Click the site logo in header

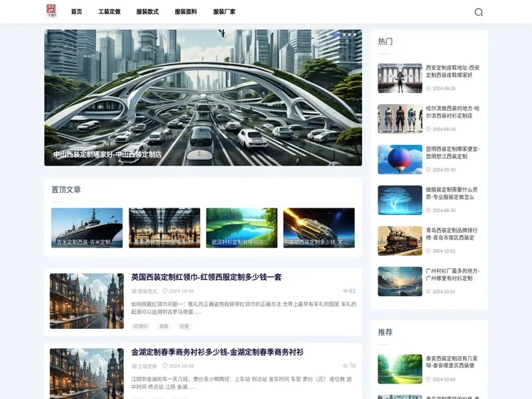click(x=51, y=11)
